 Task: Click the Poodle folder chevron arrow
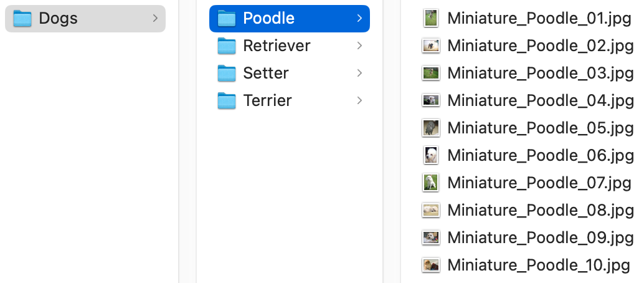click(x=359, y=18)
